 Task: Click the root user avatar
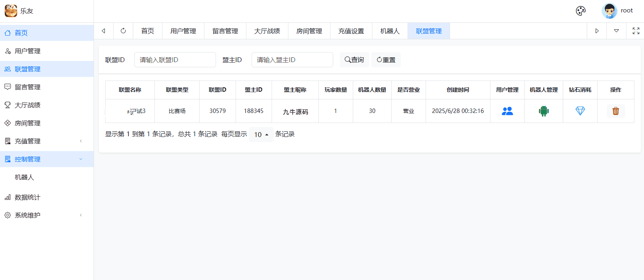[609, 11]
